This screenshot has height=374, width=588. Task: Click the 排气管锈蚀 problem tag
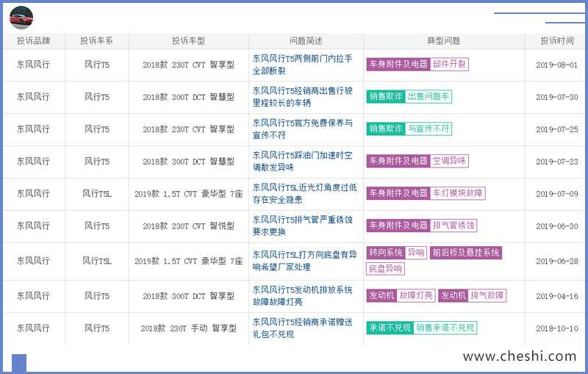click(453, 226)
